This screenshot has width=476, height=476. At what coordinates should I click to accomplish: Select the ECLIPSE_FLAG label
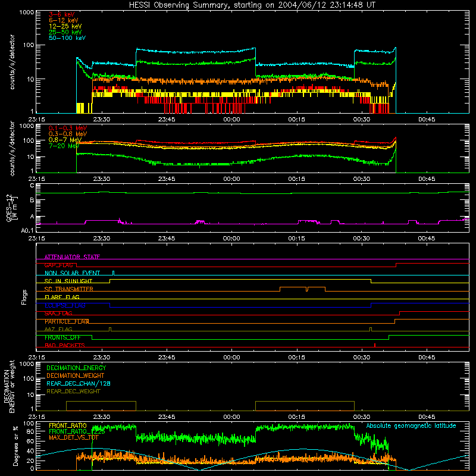point(65,305)
